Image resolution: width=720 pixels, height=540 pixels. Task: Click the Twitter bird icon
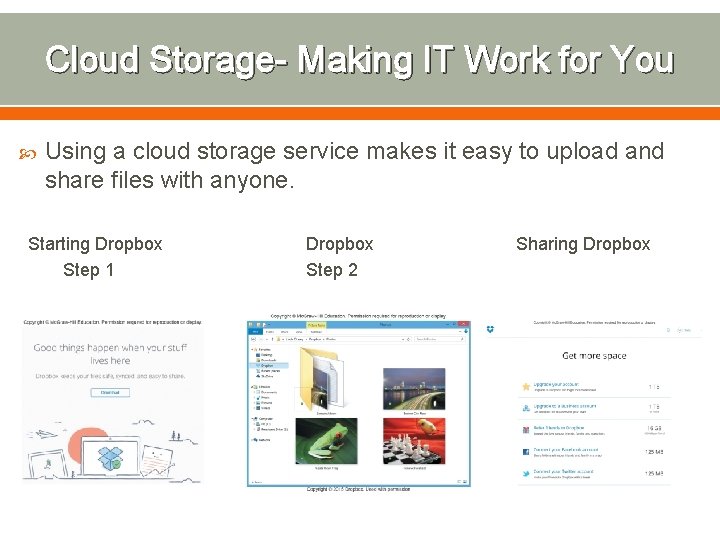[526, 473]
